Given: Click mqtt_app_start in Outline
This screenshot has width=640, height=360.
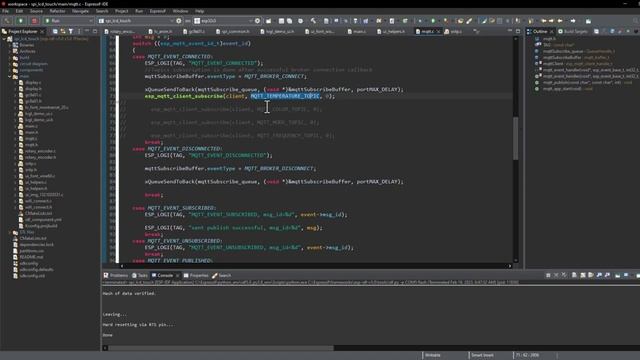Looking at the screenshot, I should pos(567,89).
